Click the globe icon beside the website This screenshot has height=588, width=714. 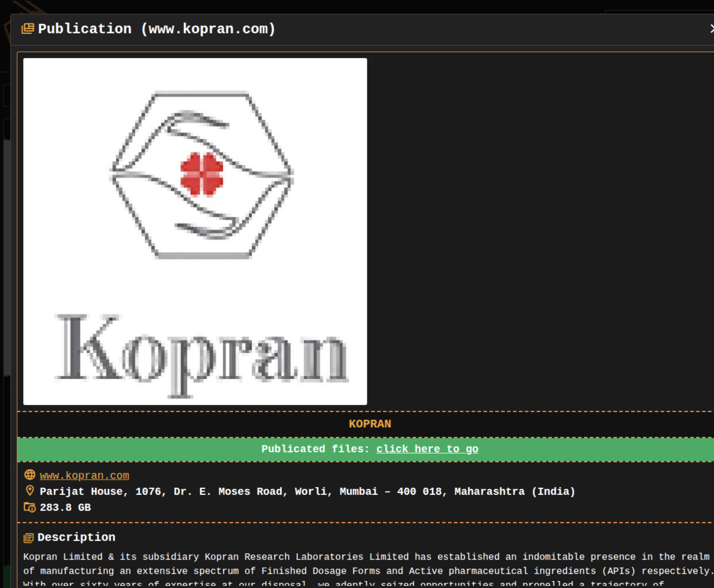pyautogui.click(x=30, y=475)
